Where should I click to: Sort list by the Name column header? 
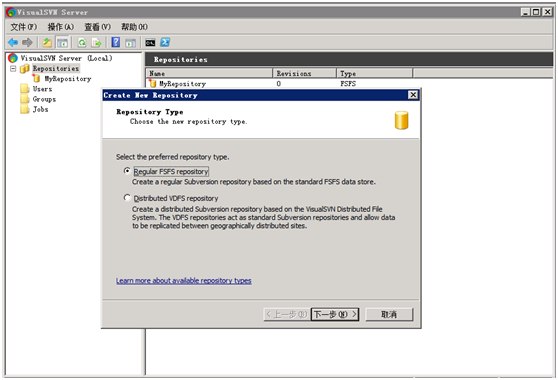tap(209, 73)
